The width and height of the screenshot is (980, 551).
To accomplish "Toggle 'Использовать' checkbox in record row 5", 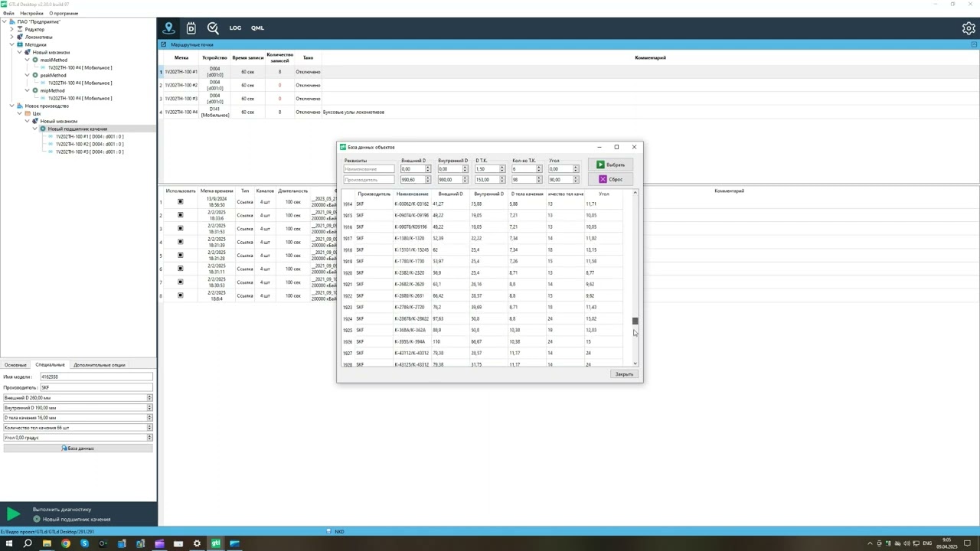I will coord(181,256).
